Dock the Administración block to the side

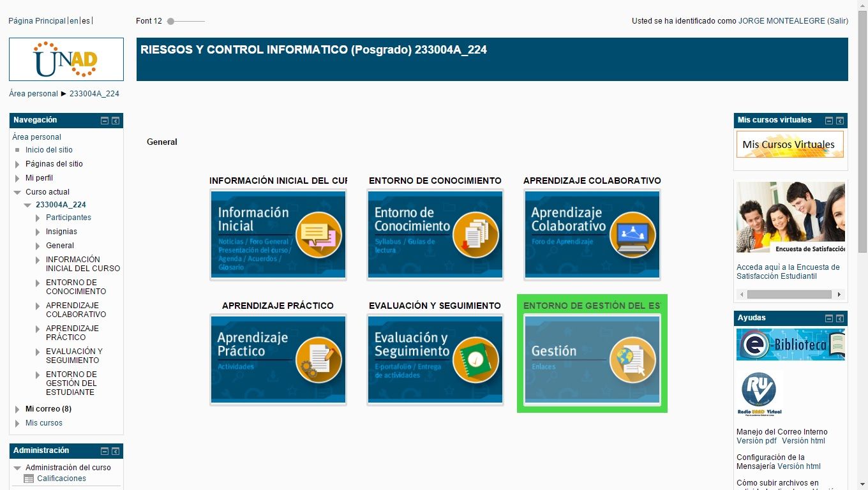(x=116, y=451)
